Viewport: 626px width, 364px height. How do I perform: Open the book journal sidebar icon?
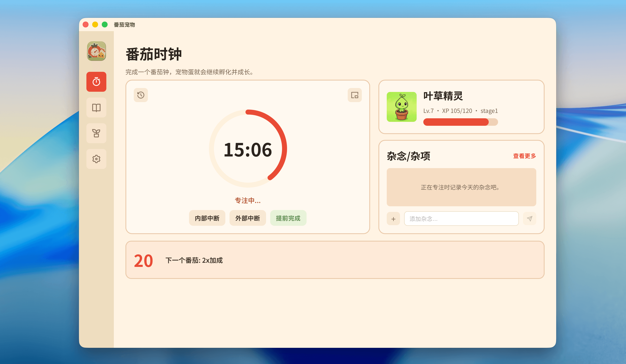[96, 107]
